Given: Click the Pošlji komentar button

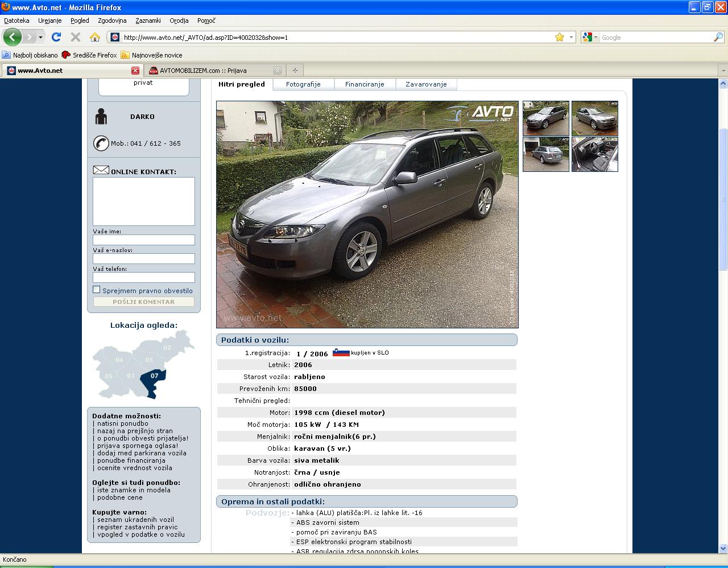Looking at the screenshot, I should (144, 302).
